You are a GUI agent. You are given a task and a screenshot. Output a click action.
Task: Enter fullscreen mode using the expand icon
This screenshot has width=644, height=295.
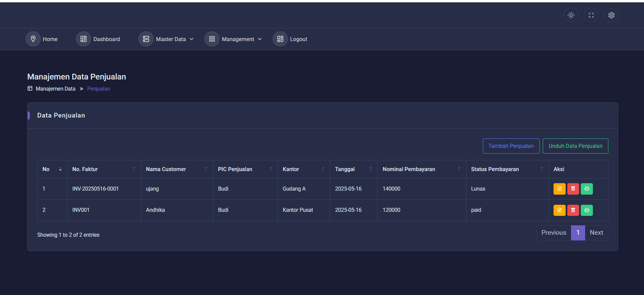click(591, 15)
